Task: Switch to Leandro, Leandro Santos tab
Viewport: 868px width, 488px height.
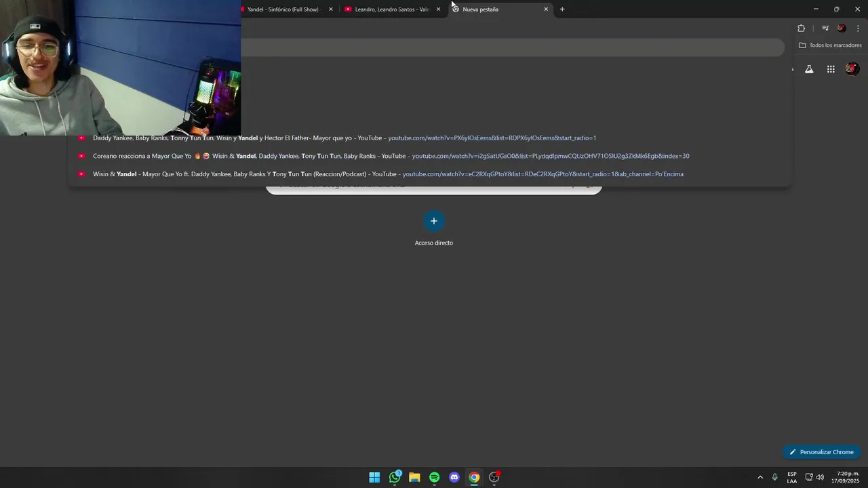Action: tap(391, 9)
